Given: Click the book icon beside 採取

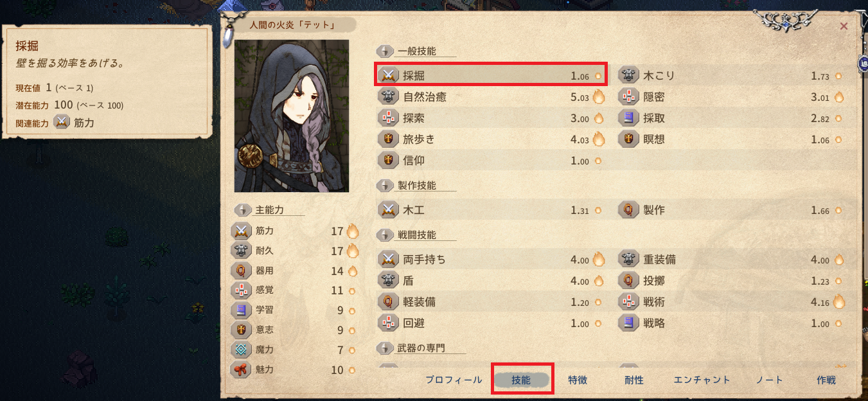Looking at the screenshot, I should pos(628,118).
